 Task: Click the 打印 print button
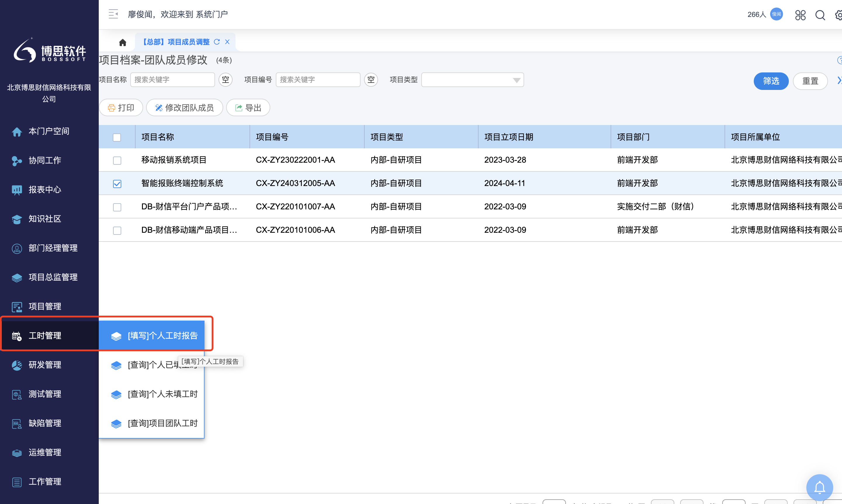[x=121, y=108]
